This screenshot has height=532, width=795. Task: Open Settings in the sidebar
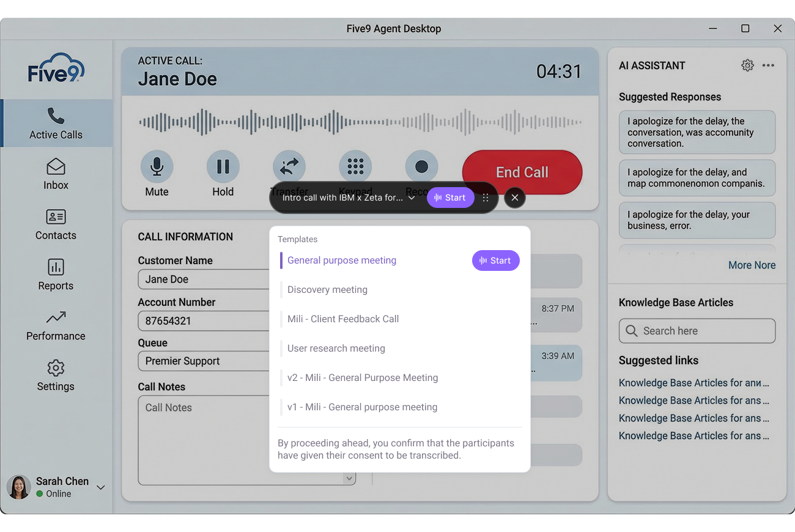(x=56, y=375)
